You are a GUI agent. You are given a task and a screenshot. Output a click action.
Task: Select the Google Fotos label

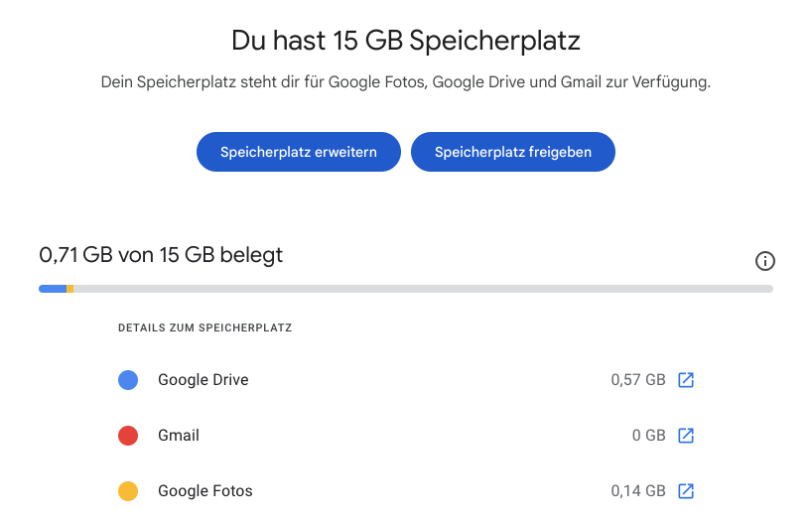click(205, 491)
